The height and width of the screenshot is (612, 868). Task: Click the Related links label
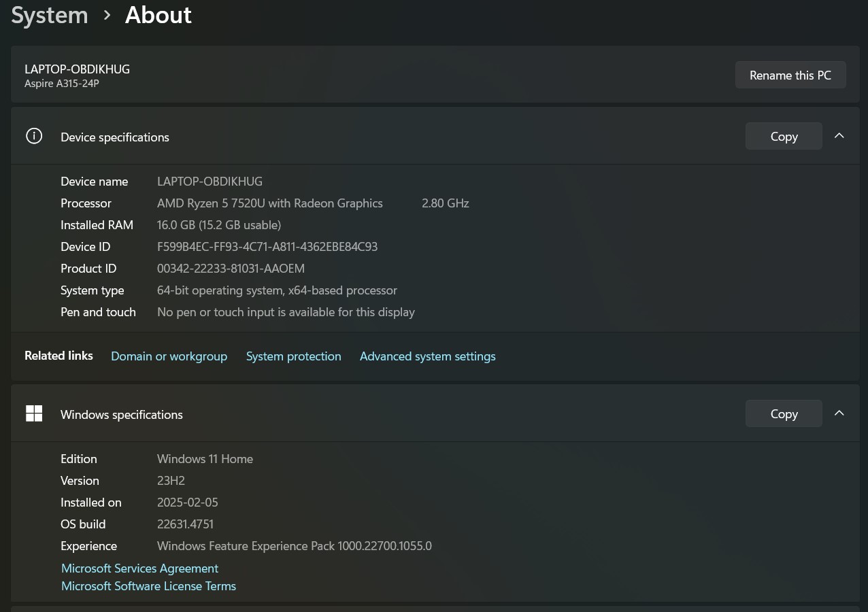tap(59, 356)
